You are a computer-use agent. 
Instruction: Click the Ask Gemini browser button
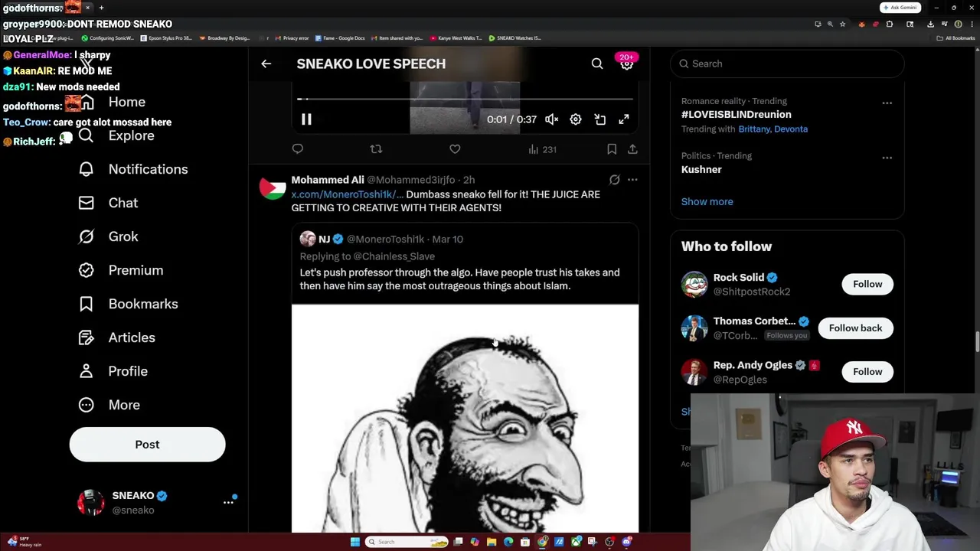900,8
